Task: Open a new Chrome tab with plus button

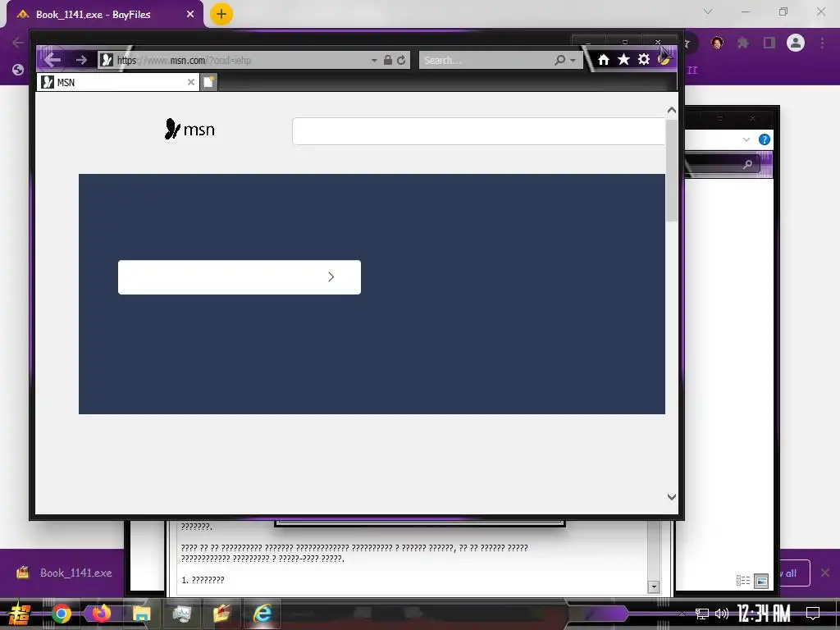Action: pos(221,14)
